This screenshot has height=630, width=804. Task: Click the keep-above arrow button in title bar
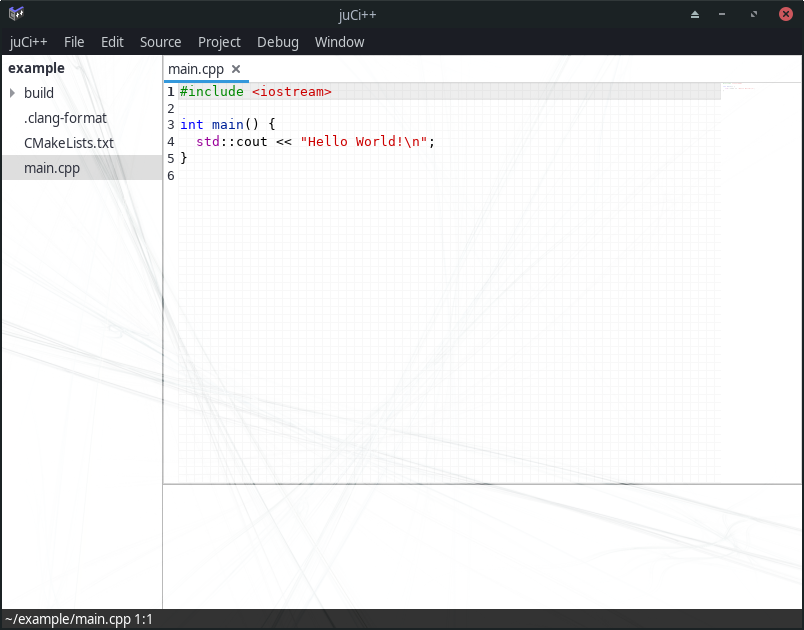(695, 14)
